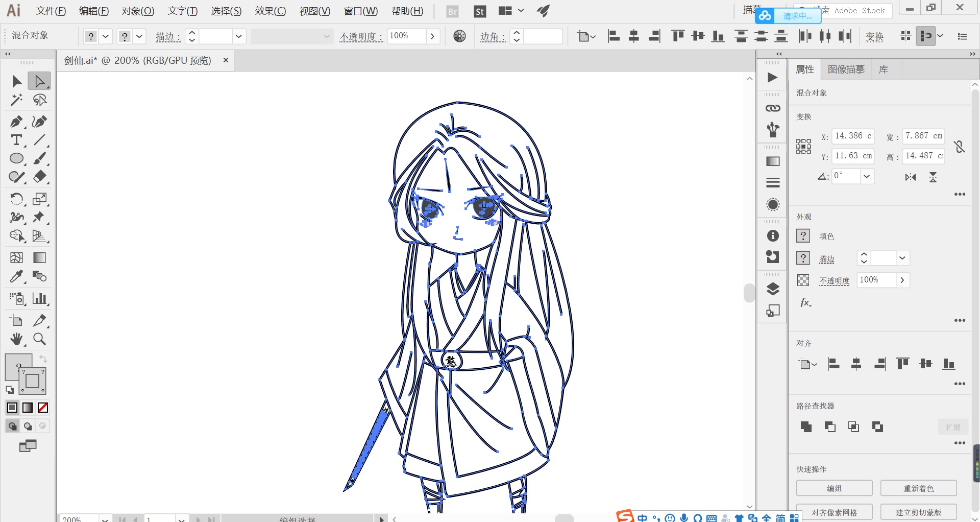Select the Puppet Warp pin tool
This screenshot has width=980, height=522.
coord(39,217)
